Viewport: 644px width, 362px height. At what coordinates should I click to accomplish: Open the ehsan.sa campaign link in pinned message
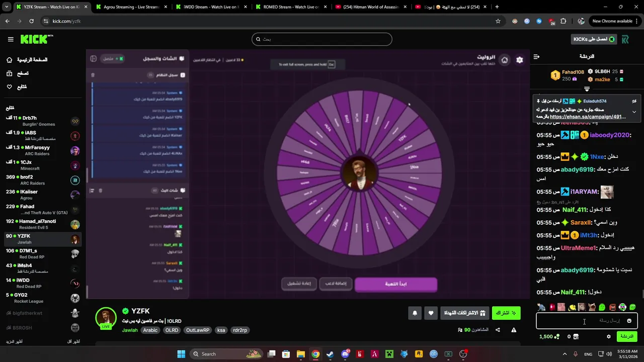(588, 117)
